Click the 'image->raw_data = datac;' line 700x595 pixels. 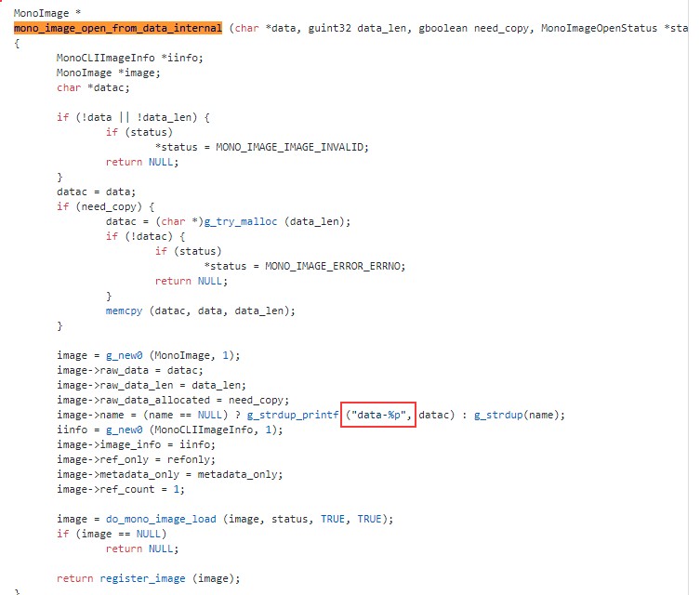tap(130, 370)
